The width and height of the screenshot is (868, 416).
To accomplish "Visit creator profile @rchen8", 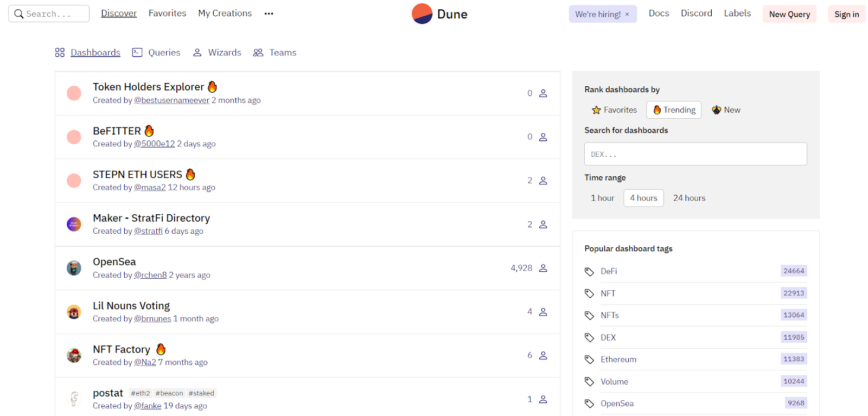I will click(150, 275).
